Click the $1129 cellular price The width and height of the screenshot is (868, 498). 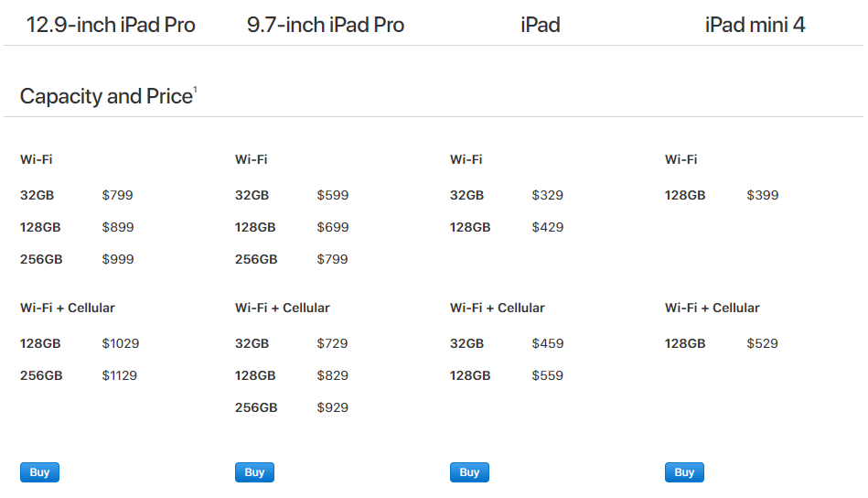[120, 375]
